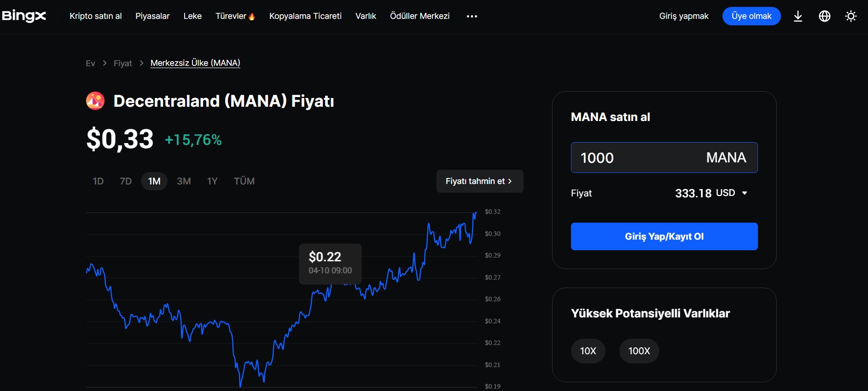Image resolution: width=868 pixels, height=391 pixels.
Task: Select the 1D chart range
Action: [98, 181]
